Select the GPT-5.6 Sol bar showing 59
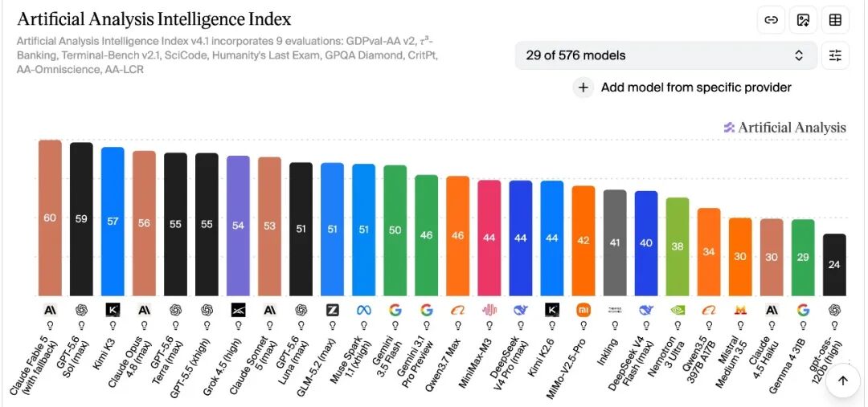Screen dimensions: 868x407 point(81,219)
